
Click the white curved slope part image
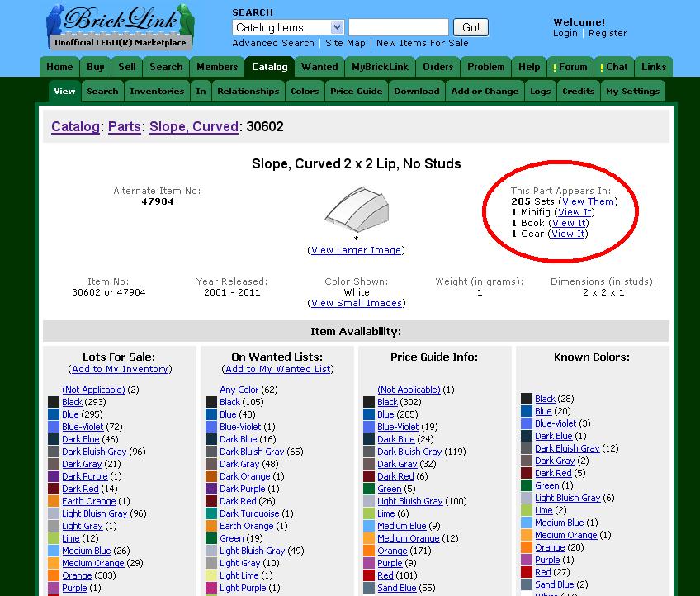(357, 210)
